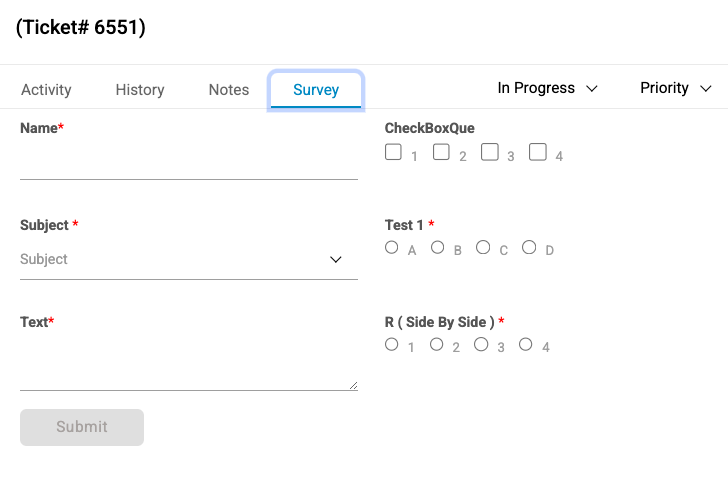Pick radio option C in Test 1

click(483, 247)
